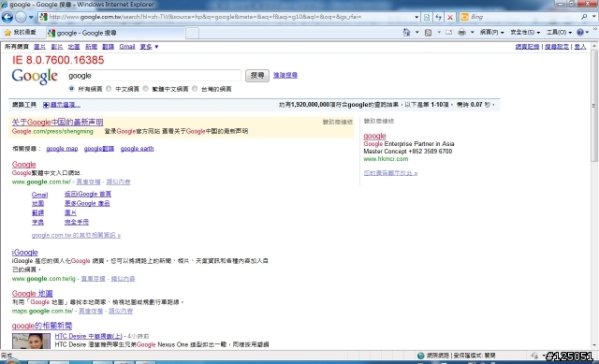
Task: Open the Gmail sitelink under Google result
Action: (39, 195)
